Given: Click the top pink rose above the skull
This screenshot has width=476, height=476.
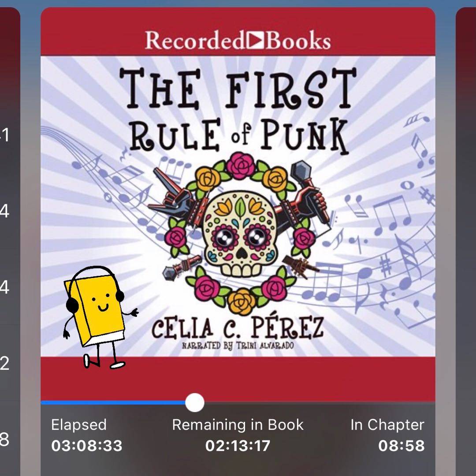Looking at the screenshot, I should click(241, 166).
